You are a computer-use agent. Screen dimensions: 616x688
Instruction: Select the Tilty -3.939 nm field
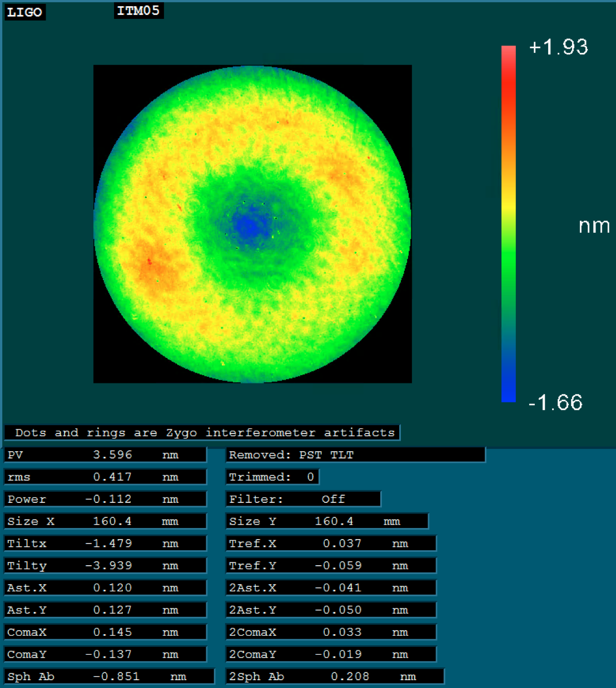[x=106, y=566]
